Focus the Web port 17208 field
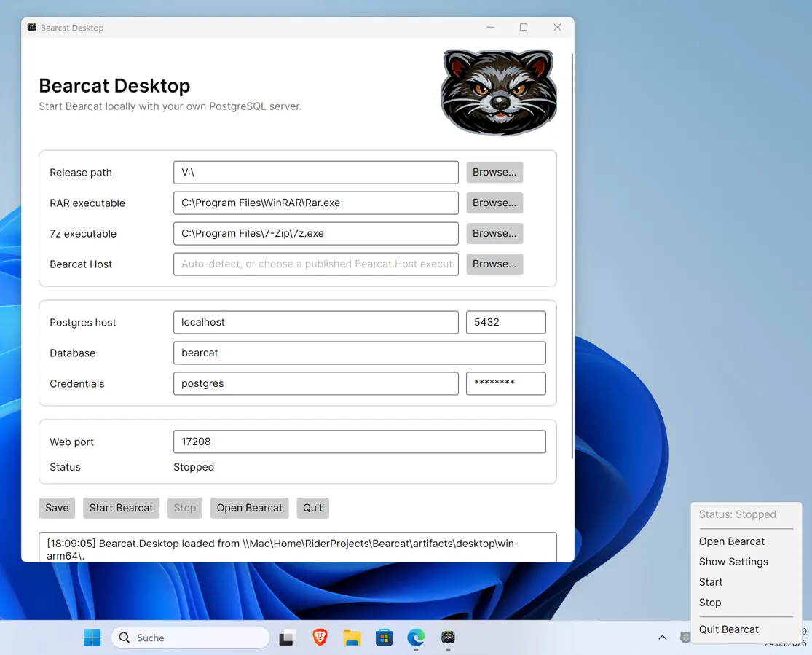 [360, 442]
